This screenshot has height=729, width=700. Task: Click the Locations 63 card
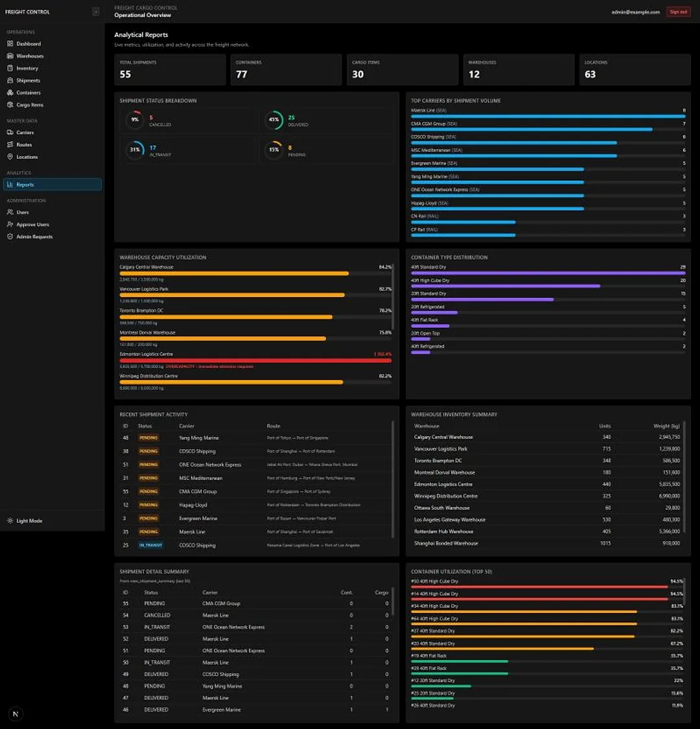tap(635, 70)
